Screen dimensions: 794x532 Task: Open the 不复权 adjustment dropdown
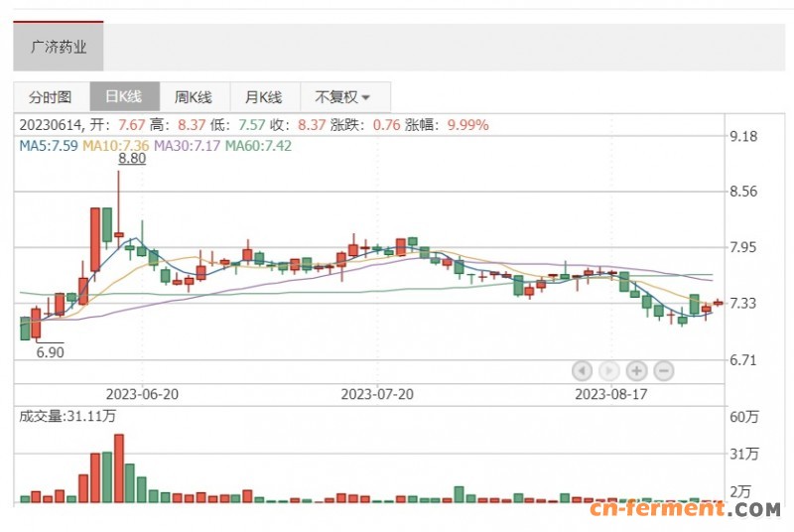point(342,97)
